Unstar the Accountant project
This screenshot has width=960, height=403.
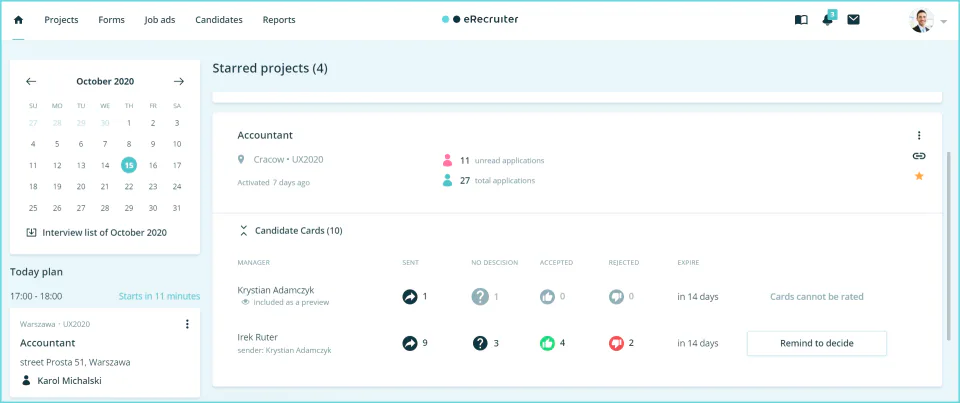click(x=918, y=176)
